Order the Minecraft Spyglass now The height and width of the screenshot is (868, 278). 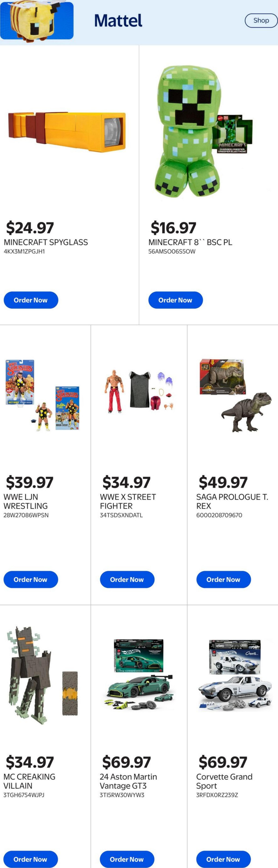(31, 300)
